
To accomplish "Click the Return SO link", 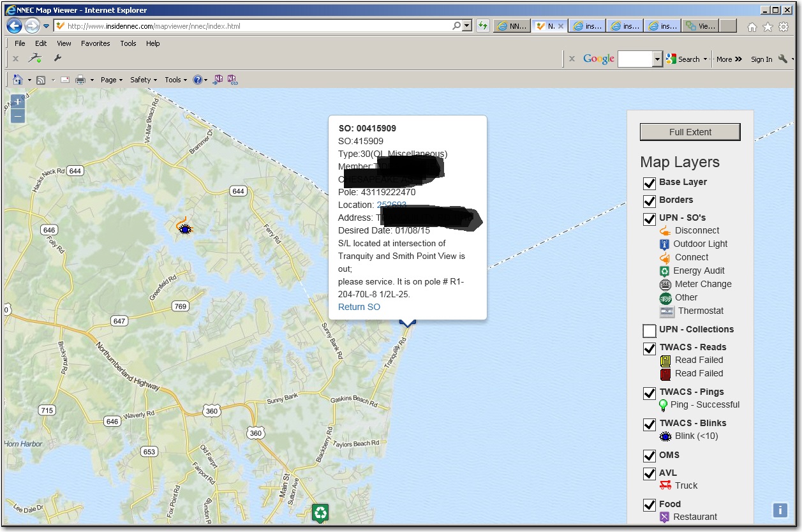I will click(359, 307).
